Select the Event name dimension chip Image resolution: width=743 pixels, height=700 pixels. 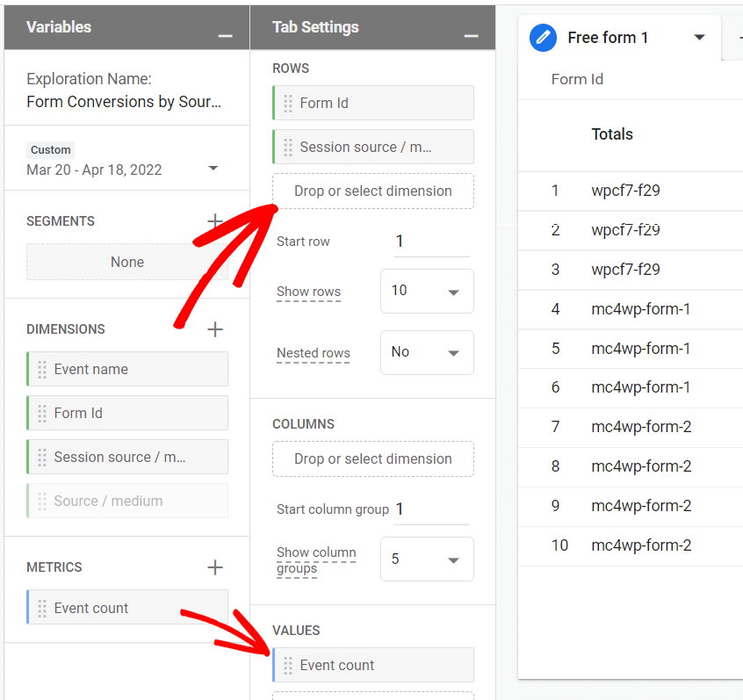pos(126,369)
